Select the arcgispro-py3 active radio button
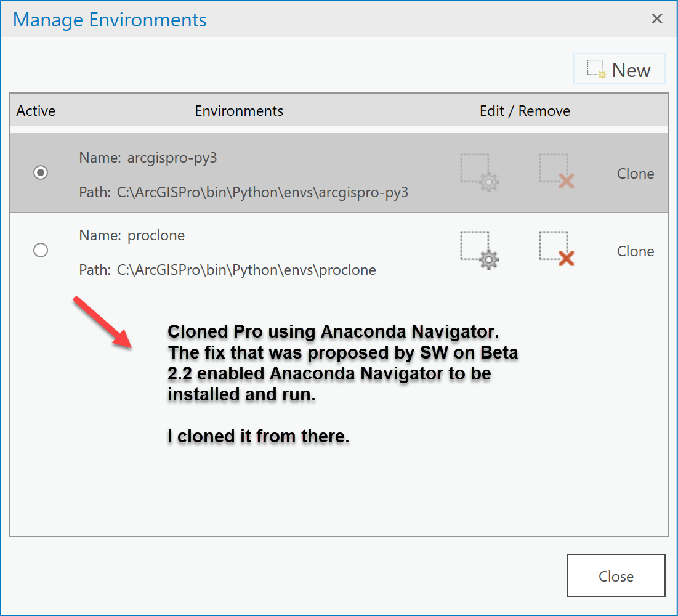678x616 pixels. pyautogui.click(x=41, y=172)
